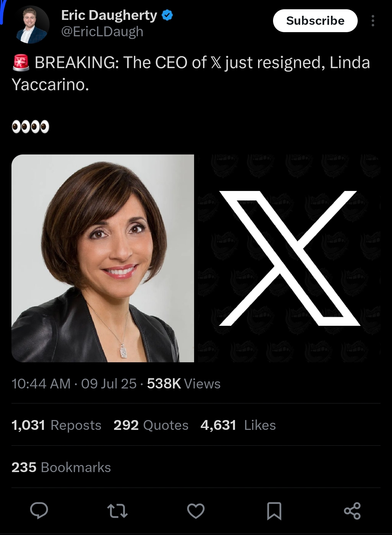Viewport: 392px width, 535px height.
Task: Open the X logo image
Action: click(289, 258)
